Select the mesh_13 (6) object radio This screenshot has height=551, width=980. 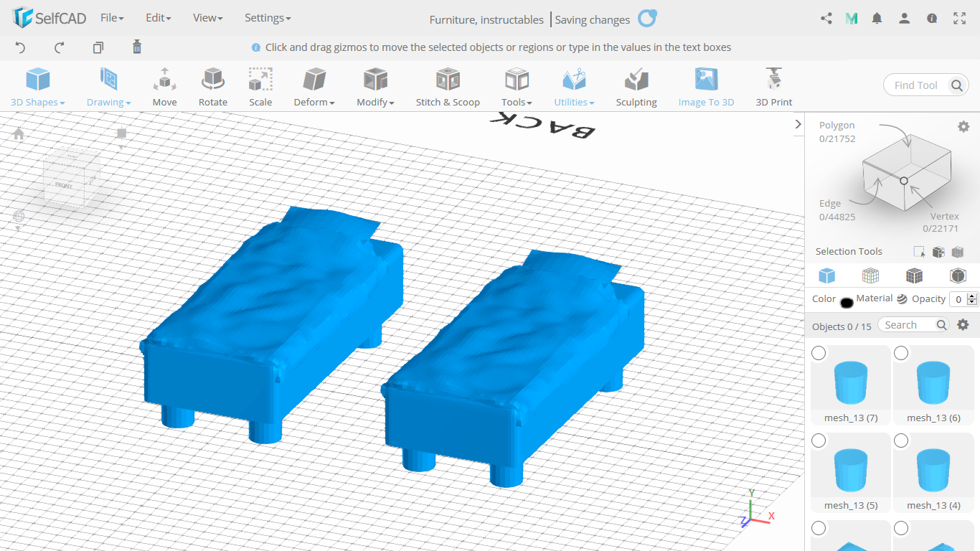[x=901, y=353]
